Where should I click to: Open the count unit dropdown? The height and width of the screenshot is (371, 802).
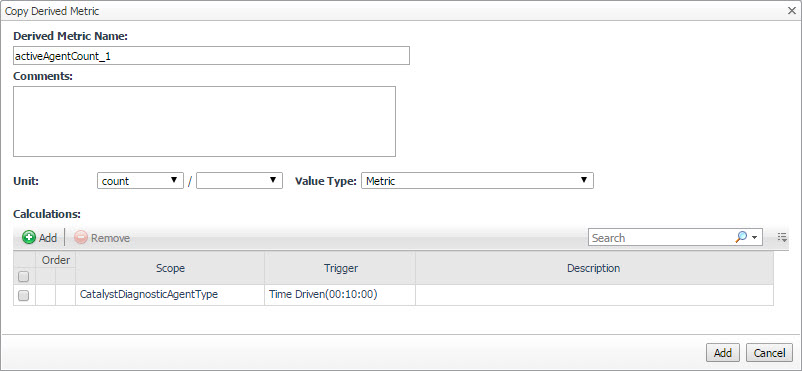tap(140, 181)
